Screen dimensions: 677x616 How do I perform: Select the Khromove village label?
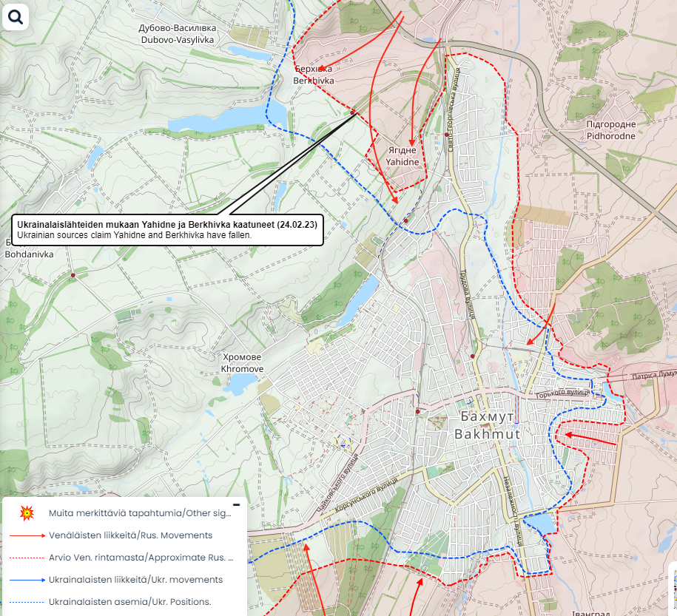241,362
